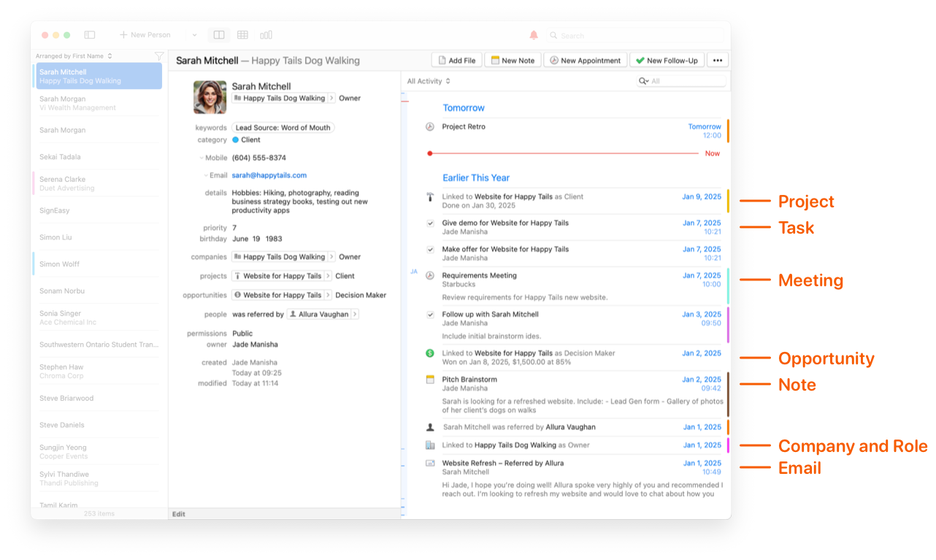Click the filter funnel icon above contacts
Image resolution: width=936 pixels, height=560 pixels.
coord(159,56)
